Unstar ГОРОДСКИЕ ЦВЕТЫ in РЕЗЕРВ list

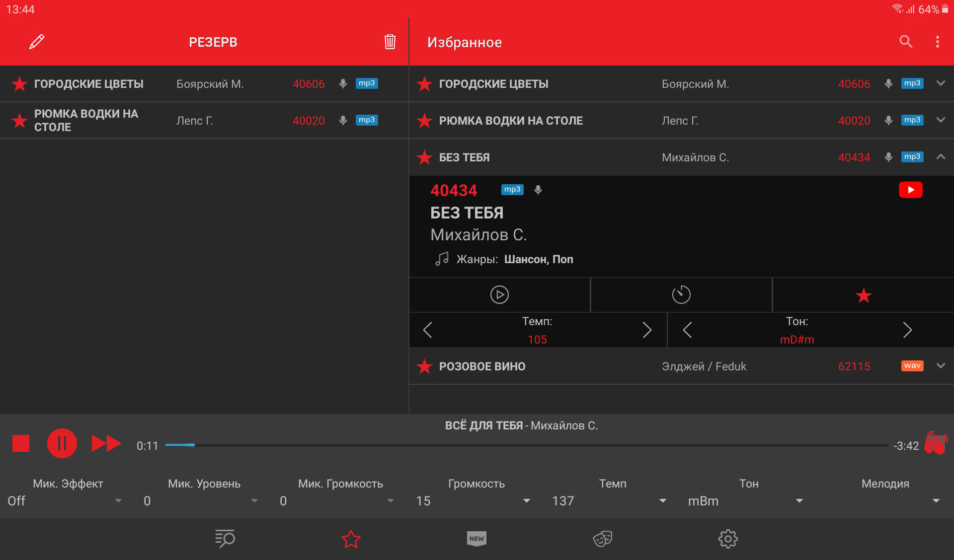19,84
